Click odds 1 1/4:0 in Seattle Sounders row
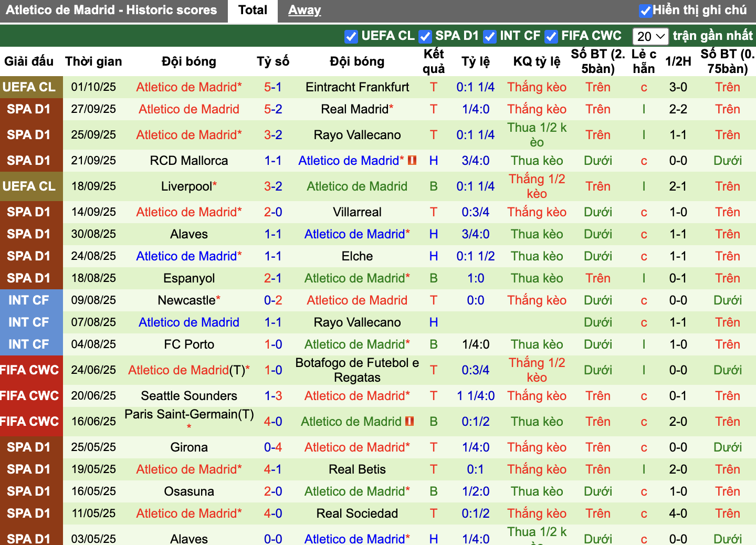The width and height of the screenshot is (756, 545). tap(476, 396)
